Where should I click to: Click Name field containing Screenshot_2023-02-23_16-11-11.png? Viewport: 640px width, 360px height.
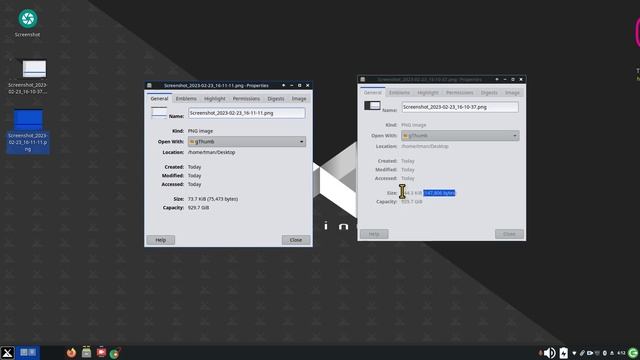247,113
